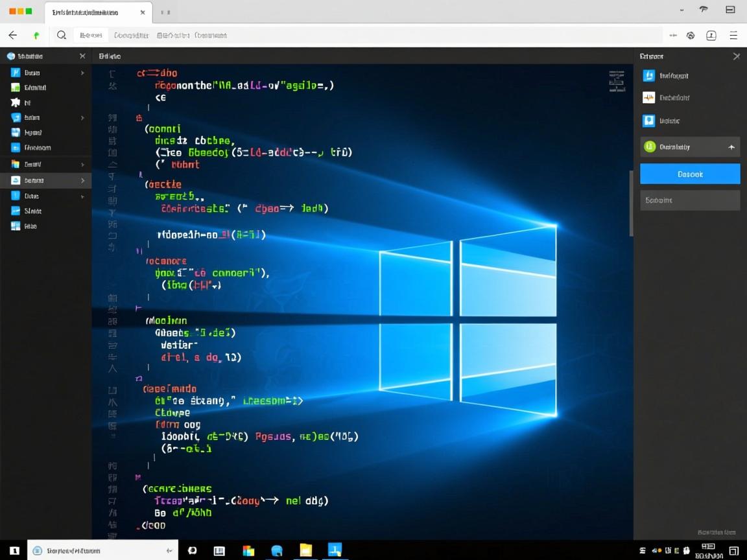Click the star-shaped icon in the left sidebar
The width and height of the screenshot is (747, 560).
(14, 102)
